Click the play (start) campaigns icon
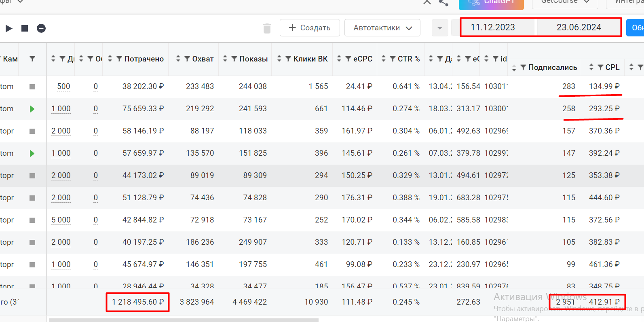This screenshot has height=322, width=644. (9, 28)
